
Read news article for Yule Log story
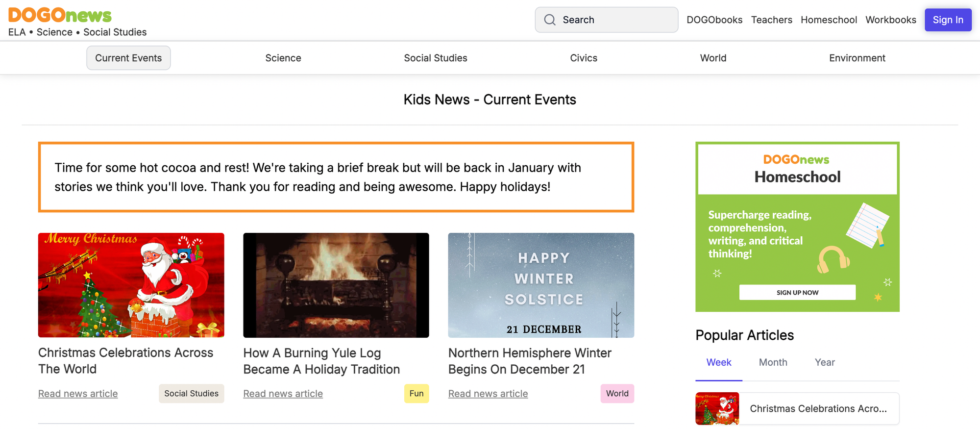coord(283,394)
